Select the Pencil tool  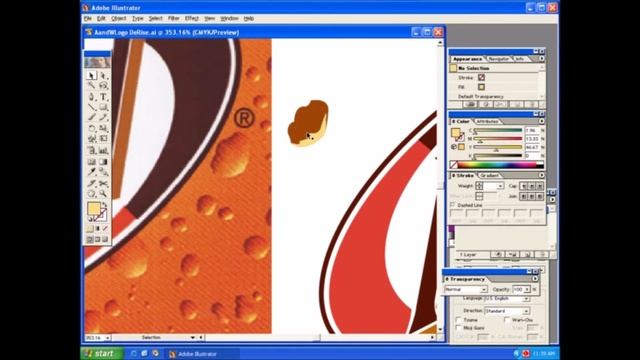(x=103, y=118)
